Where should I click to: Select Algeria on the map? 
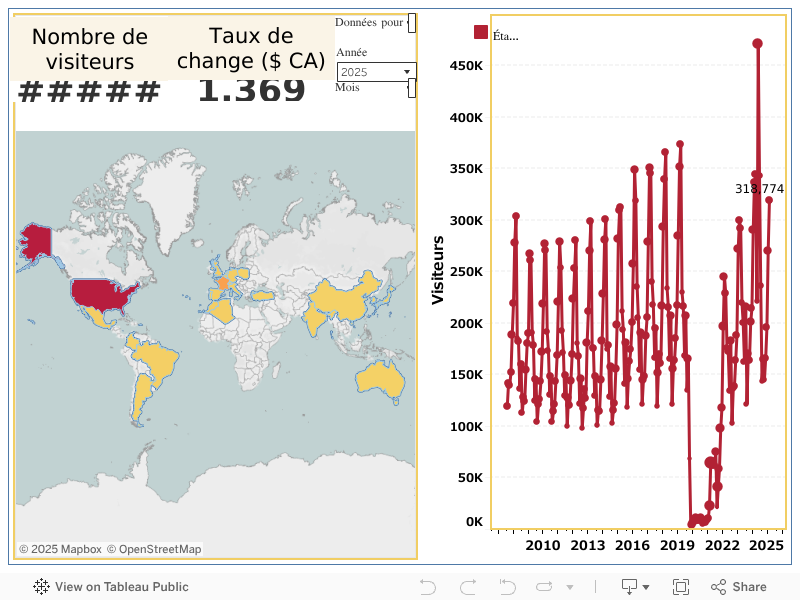[223, 309]
